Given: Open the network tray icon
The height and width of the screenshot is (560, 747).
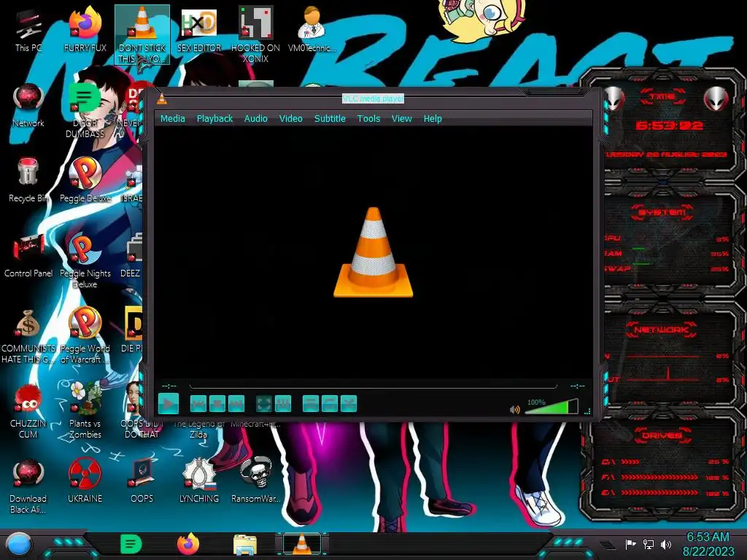Looking at the screenshot, I should [649, 544].
